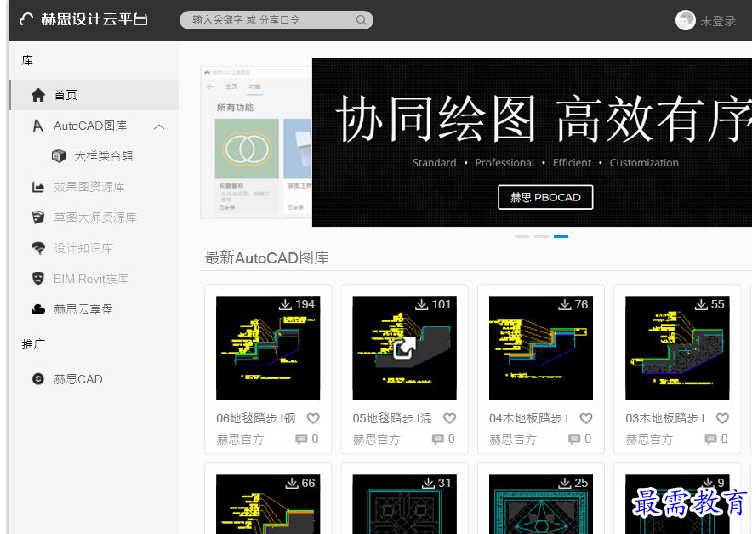756x534 pixels.
Task: Click the AutoCAD图库 letter A icon
Action: click(38, 126)
